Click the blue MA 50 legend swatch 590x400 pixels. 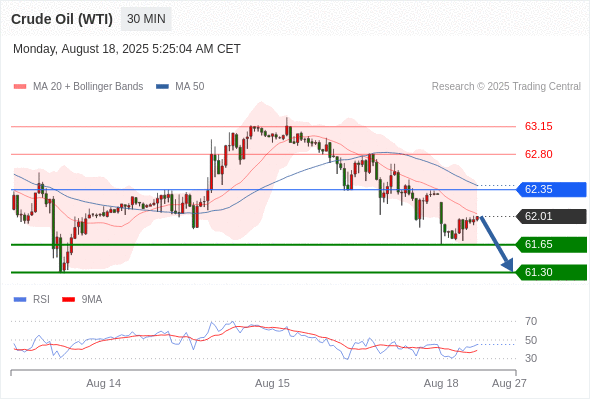[x=162, y=87]
